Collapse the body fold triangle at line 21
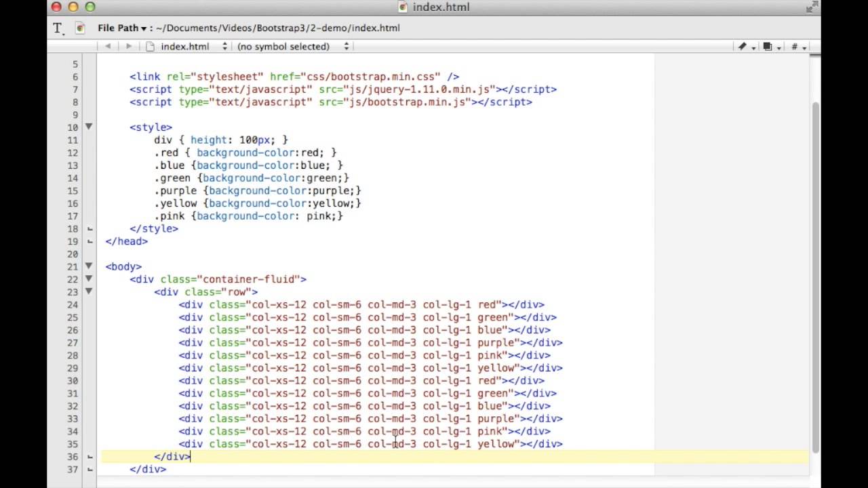Screen dimensions: 868x488 (x=89, y=266)
